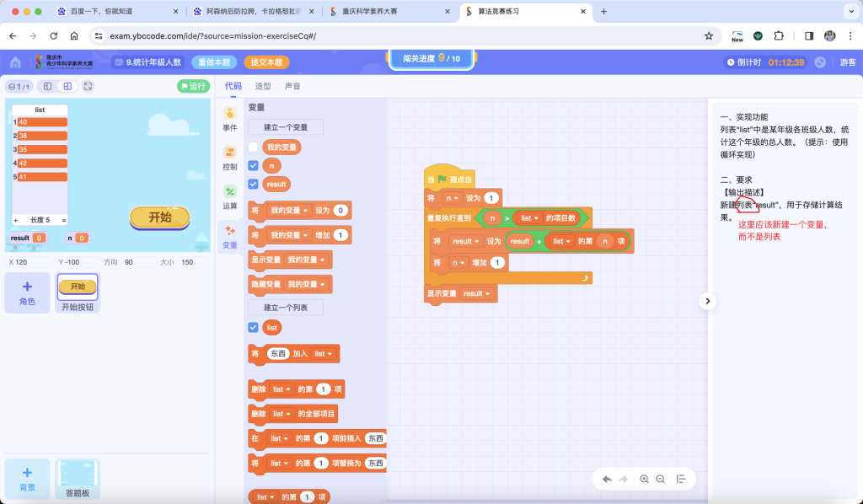The image size is (863, 504).
Task: Click the plus sign at list monitor bottom
Action: tap(15, 220)
